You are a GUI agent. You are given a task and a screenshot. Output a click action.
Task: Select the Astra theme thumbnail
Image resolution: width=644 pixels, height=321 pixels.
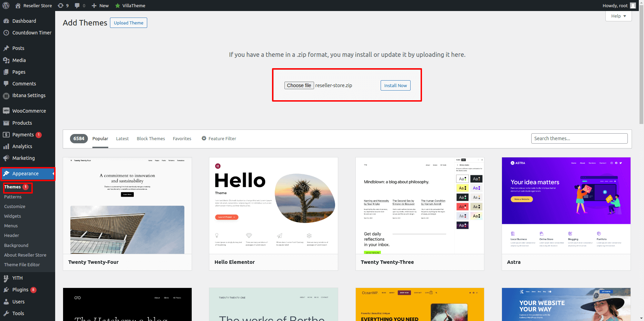[x=566, y=206]
